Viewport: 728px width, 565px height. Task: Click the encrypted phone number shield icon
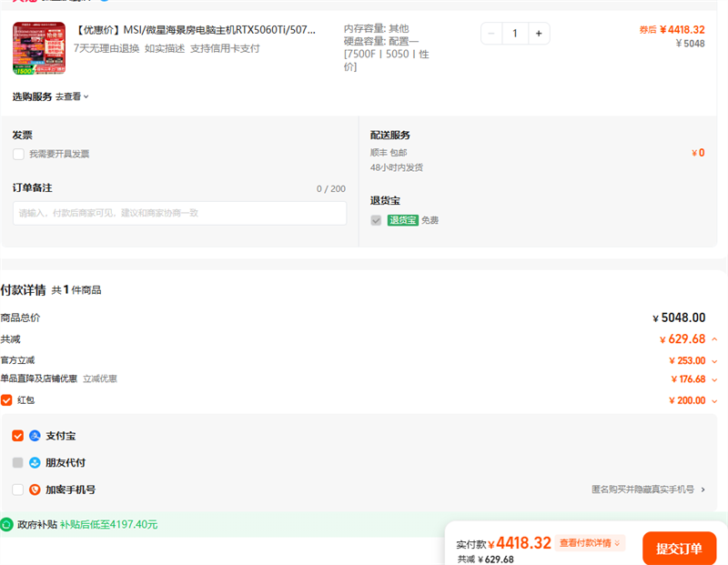35,489
